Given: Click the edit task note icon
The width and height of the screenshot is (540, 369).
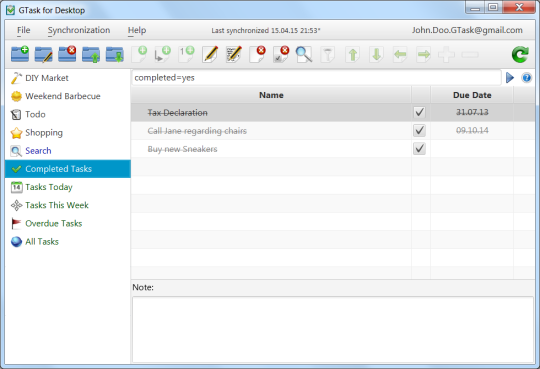Looking at the screenshot, I should (x=234, y=54).
